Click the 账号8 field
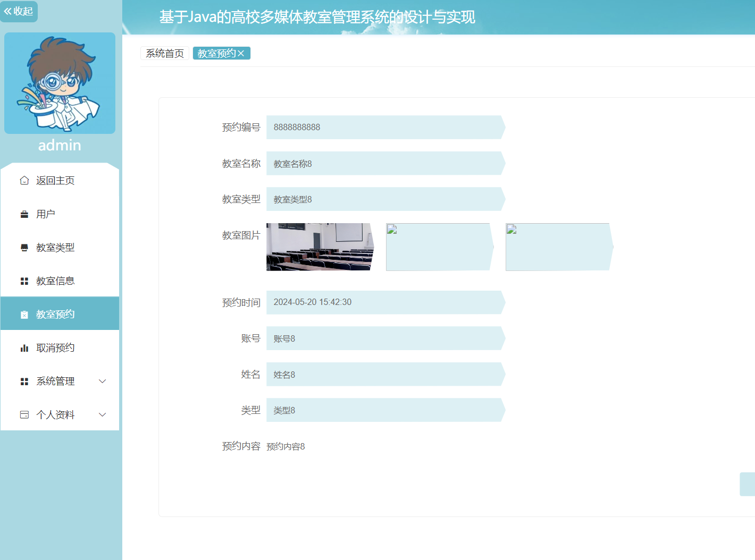 (386, 338)
